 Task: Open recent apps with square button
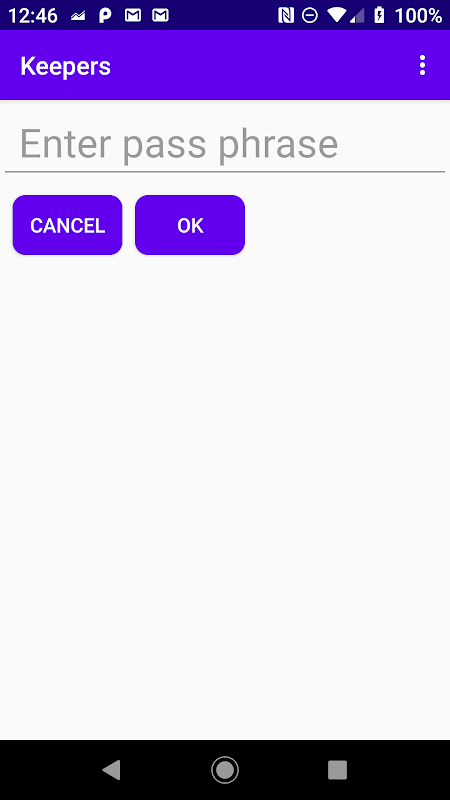[x=337, y=769]
